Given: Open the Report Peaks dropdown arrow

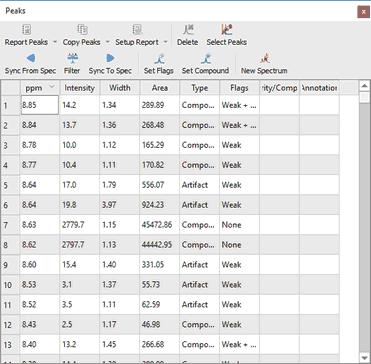Looking at the screenshot, I should click(x=55, y=42).
